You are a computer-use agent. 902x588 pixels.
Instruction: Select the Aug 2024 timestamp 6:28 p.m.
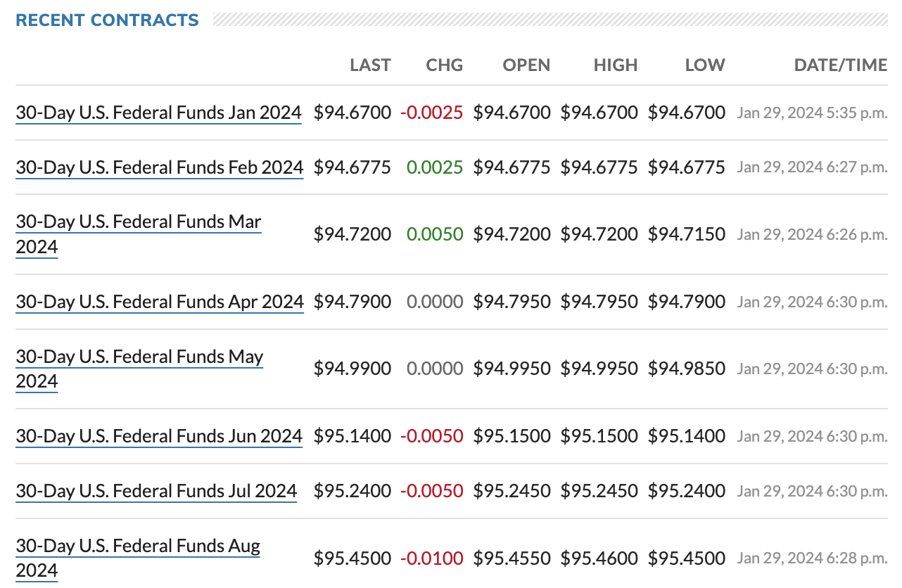click(813, 558)
